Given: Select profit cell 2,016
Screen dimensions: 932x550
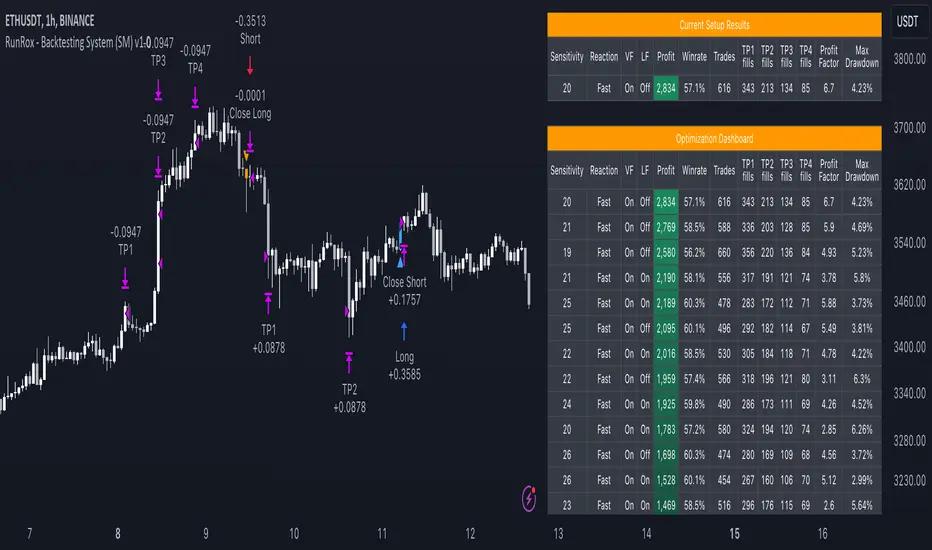Looking at the screenshot, I should click(x=666, y=354).
